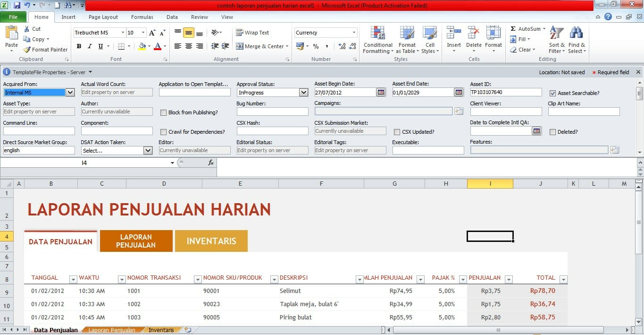Apply Merge & Center
Image resolution: width=644 pixels, height=335 pixels.
(261, 46)
